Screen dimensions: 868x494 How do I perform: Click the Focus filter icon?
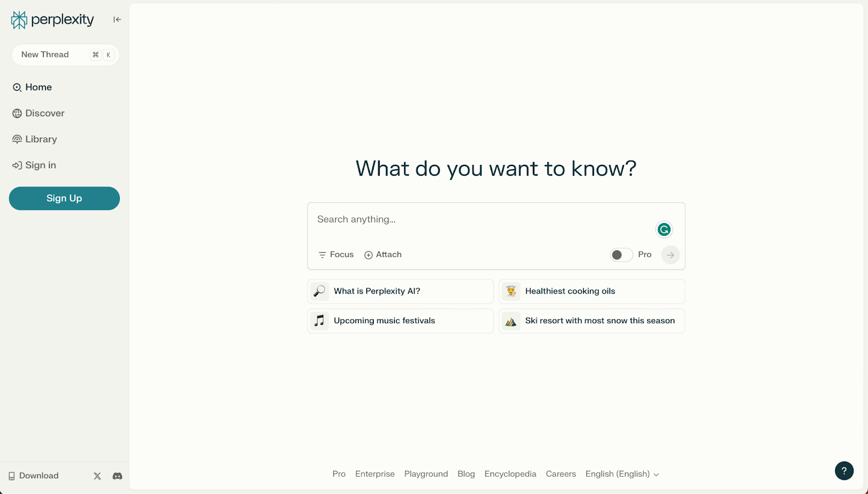(322, 255)
